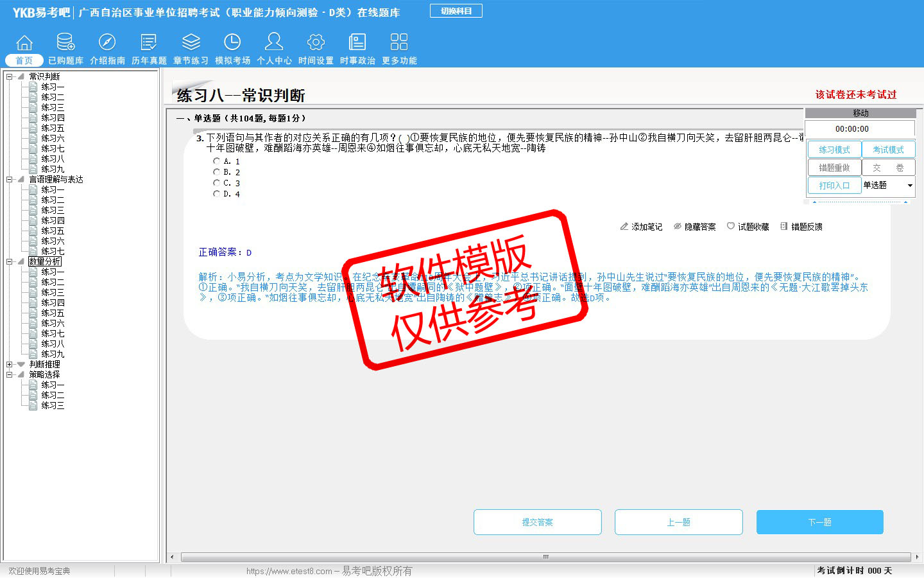924x578 pixels.
Task: Switch to 考试模式 exam mode
Action: coord(888,150)
